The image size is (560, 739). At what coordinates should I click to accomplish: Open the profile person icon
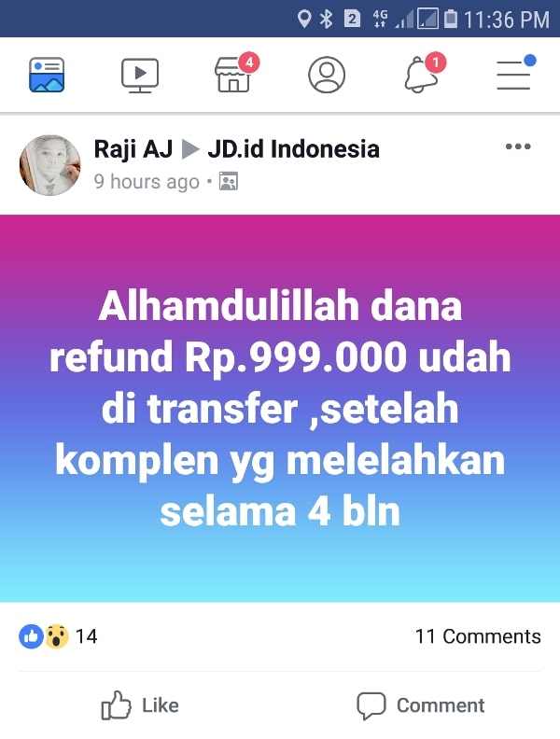point(327,75)
